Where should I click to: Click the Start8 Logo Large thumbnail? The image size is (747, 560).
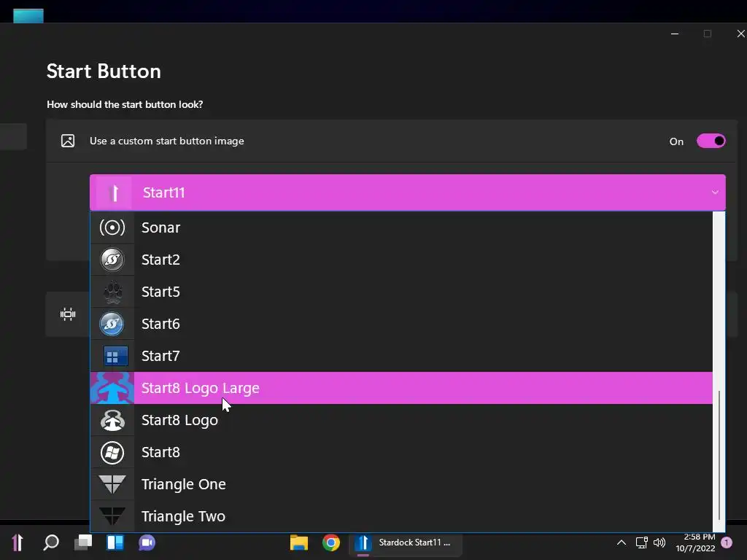(112, 388)
